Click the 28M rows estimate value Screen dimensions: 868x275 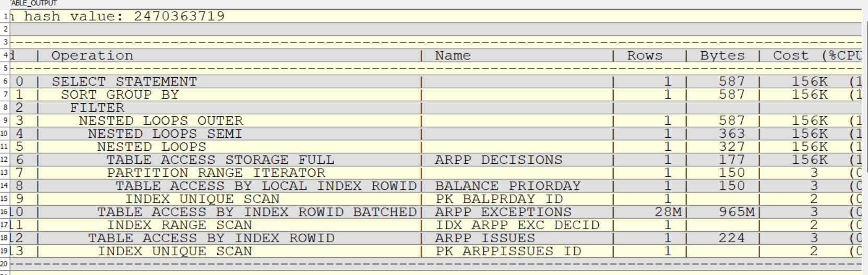pyautogui.click(x=668, y=212)
